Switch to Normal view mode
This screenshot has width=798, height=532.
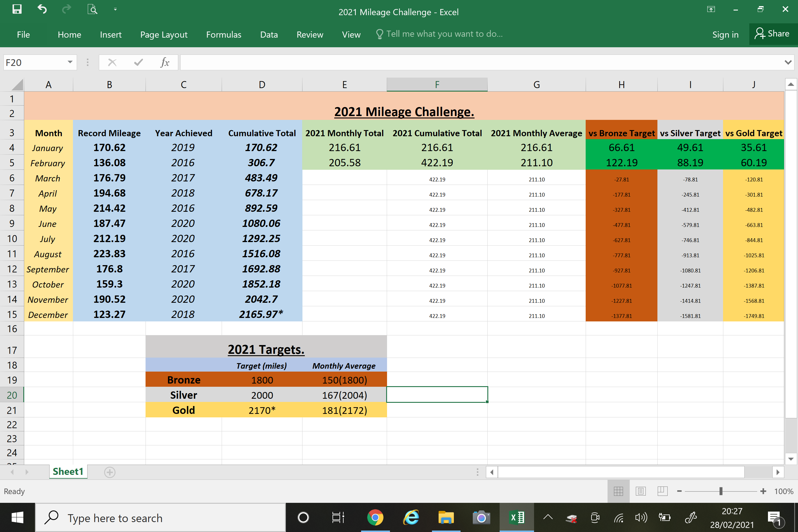click(x=618, y=491)
